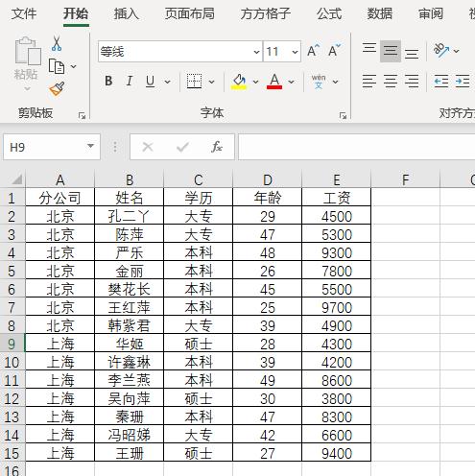Apply red font color
The height and width of the screenshot is (476, 475).
tap(274, 82)
